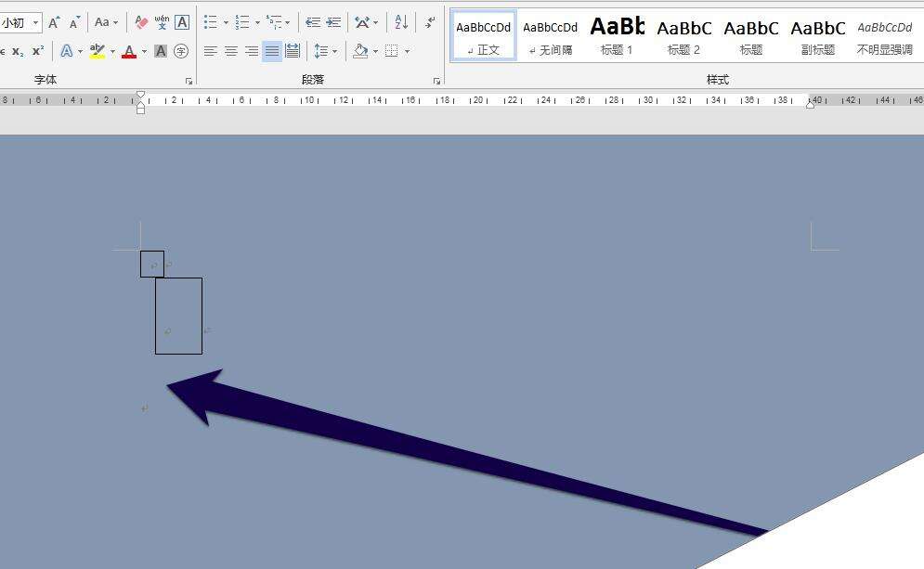The width and height of the screenshot is (924, 569).
Task: Sort text with the A-Z icon
Action: point(401,23)
